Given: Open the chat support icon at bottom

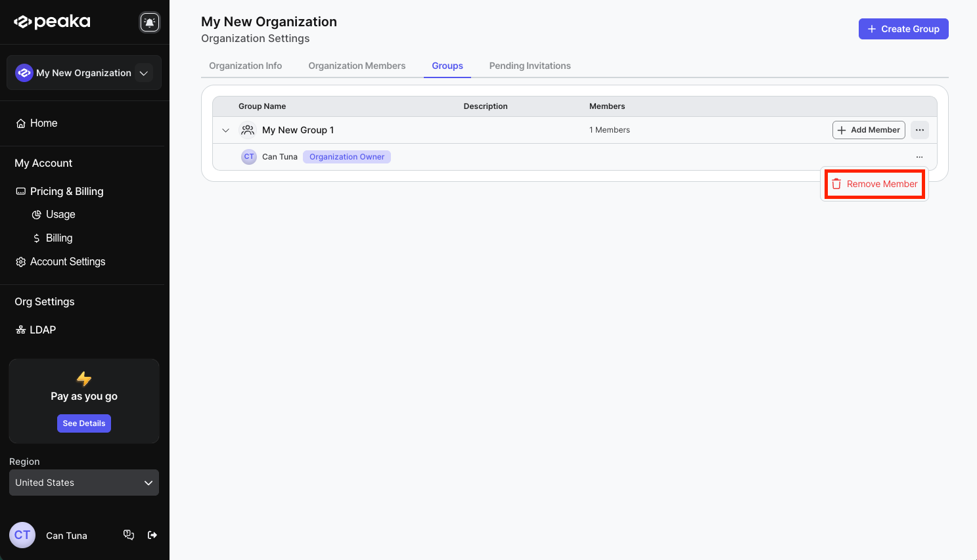Looking at the screenshot, I should coord(129,535).
